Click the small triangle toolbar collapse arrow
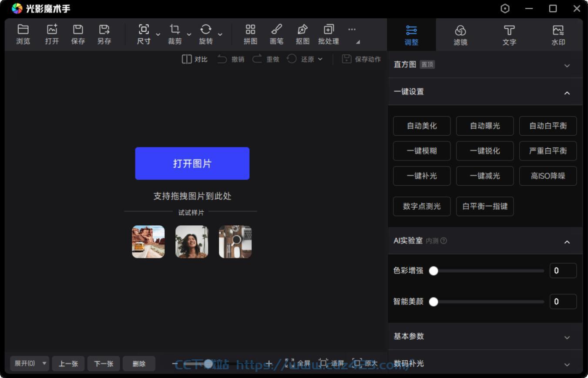 (358, 42)
